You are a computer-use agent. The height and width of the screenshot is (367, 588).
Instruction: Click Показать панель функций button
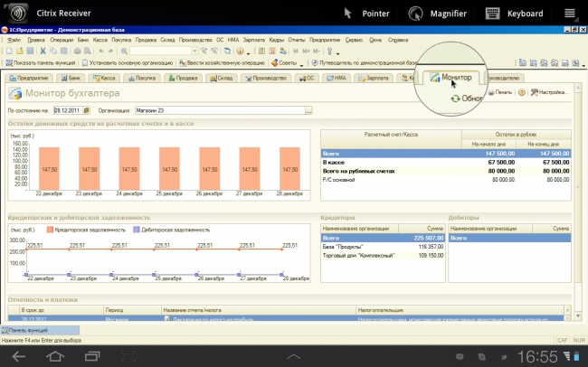tap(41, 63)
